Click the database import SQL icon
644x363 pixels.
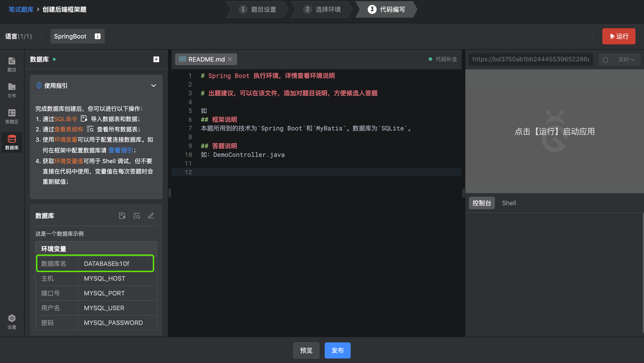(x=122, y=216)
